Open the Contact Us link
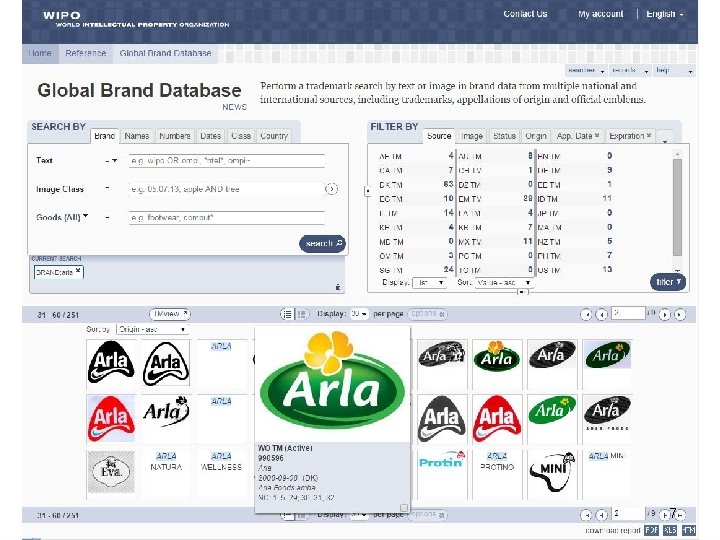 [x=525, y=14]
